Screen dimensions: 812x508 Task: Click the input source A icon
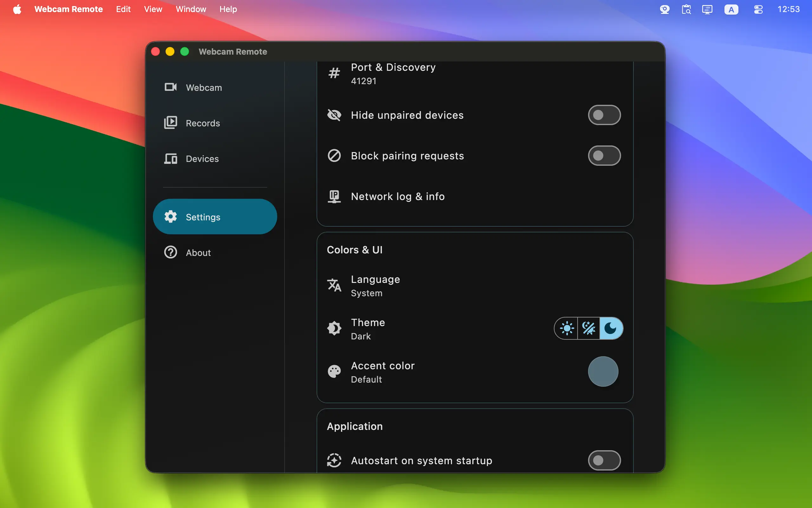coord(731,10)
